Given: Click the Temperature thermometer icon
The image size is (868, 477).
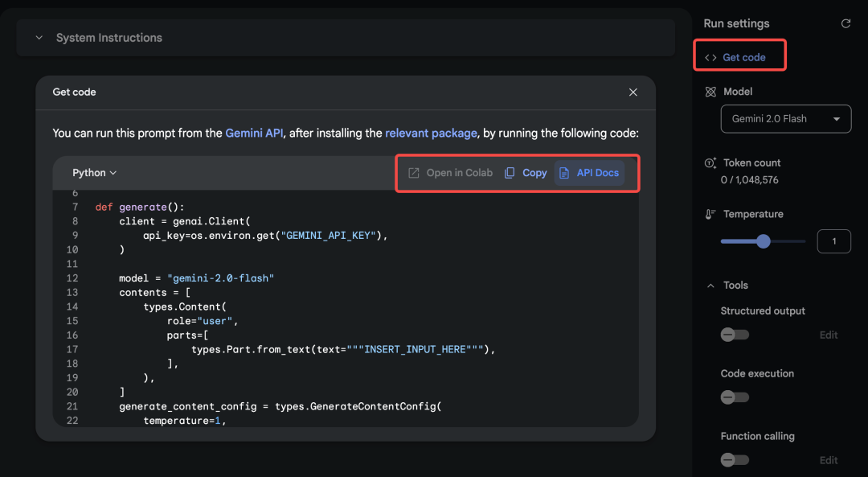Looking at the screenshot, I should [x=710, y=215].
